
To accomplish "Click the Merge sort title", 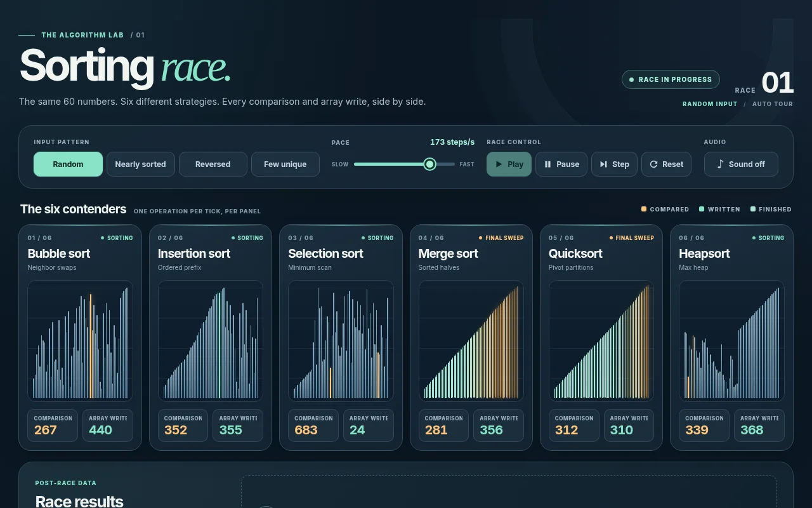I will (449, 253).
